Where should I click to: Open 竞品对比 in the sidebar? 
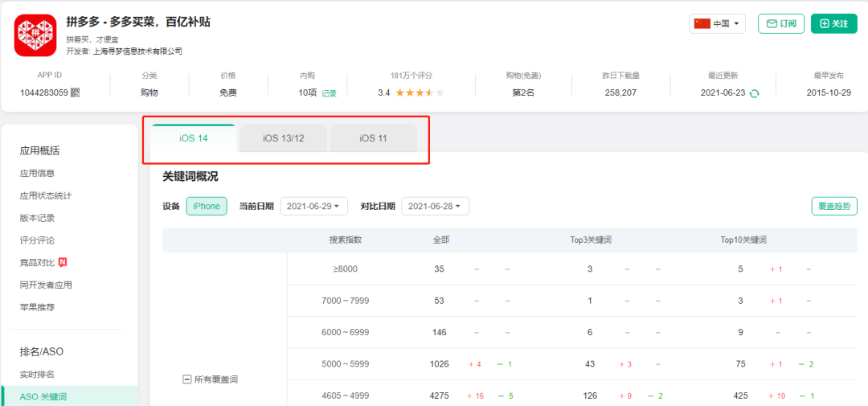[x=37, y=262]
